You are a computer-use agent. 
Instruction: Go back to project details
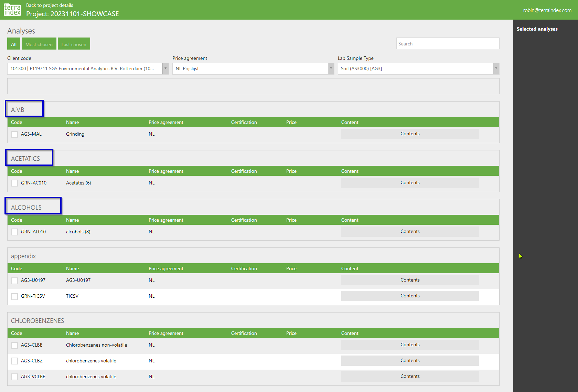tap(50, 5)
